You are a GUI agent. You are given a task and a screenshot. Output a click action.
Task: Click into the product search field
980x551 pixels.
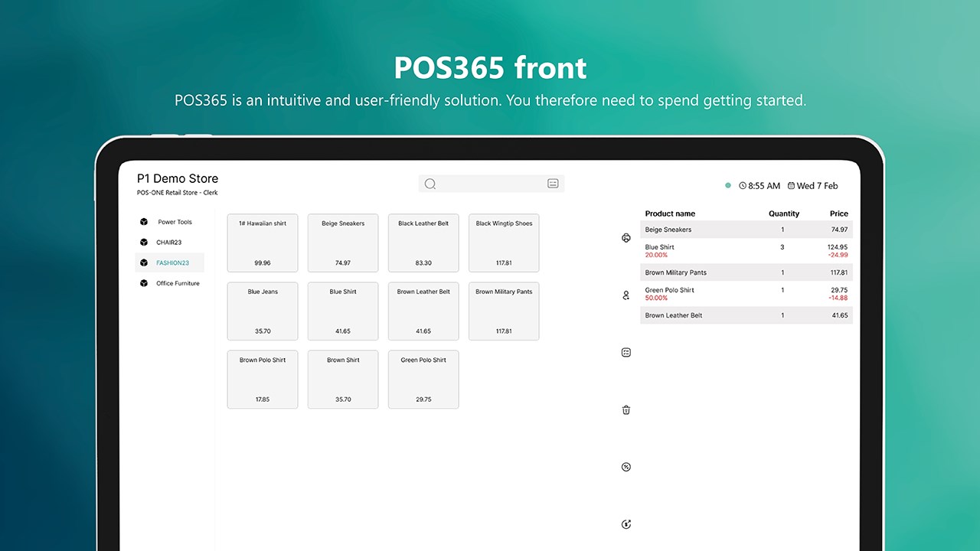click(x=492, y=184)
